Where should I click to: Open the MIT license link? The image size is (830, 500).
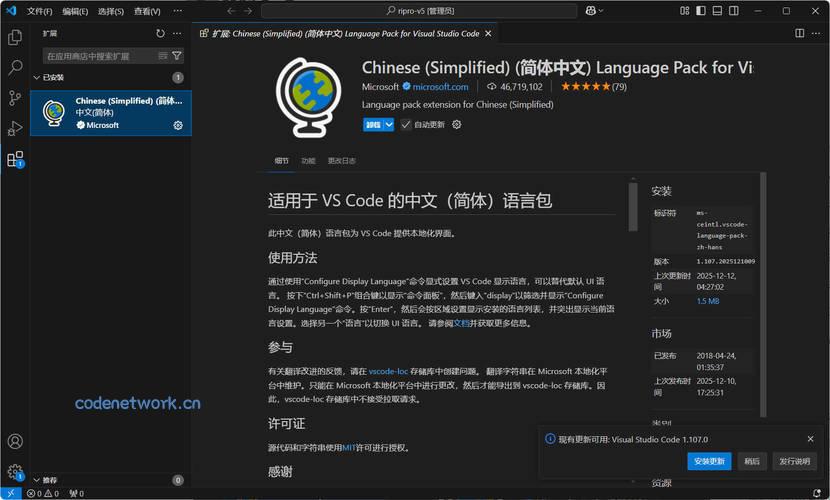click(349, 448)
